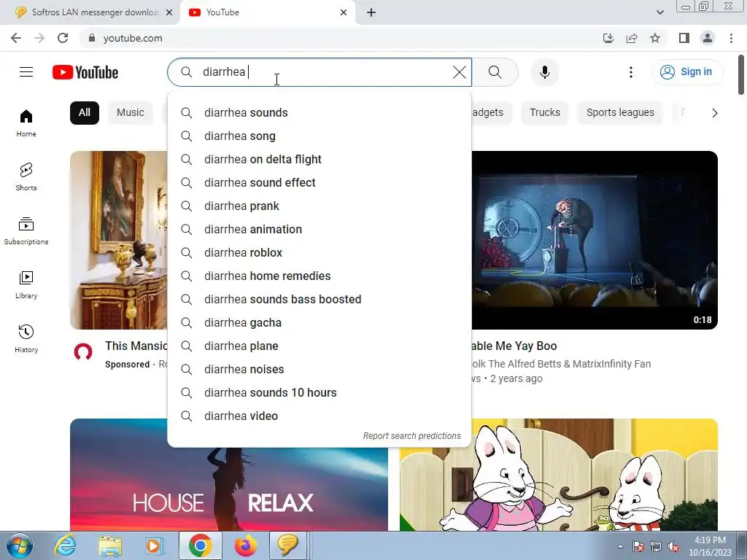Choose suggestion 'diarrhea home remedies'
The width and height of the screenshot is (747, 560).
point(320,276)
